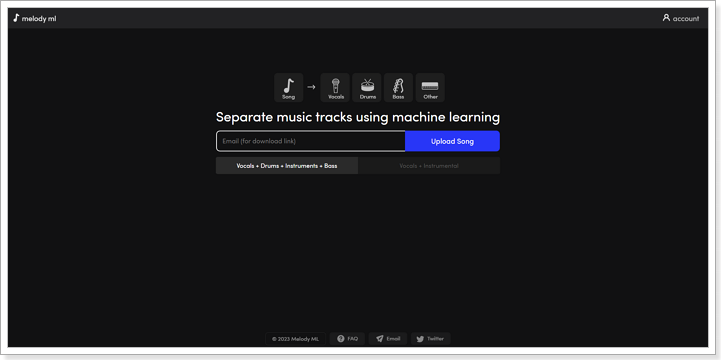Screen dimensions: 721x360
Task: Click the Song music note icon
Action: pyautogui.click(x=288, y=87)
